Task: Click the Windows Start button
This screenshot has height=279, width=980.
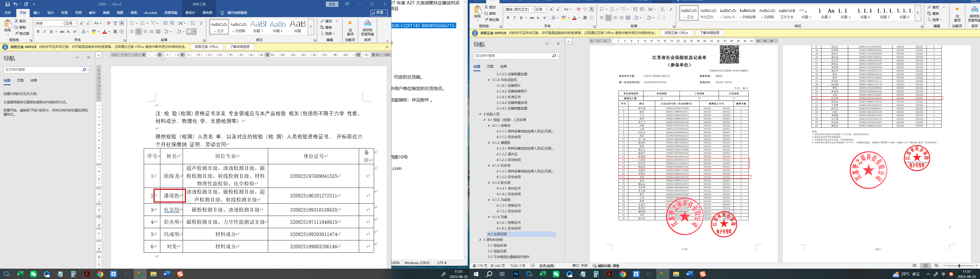Action: (x=476, y=274)
